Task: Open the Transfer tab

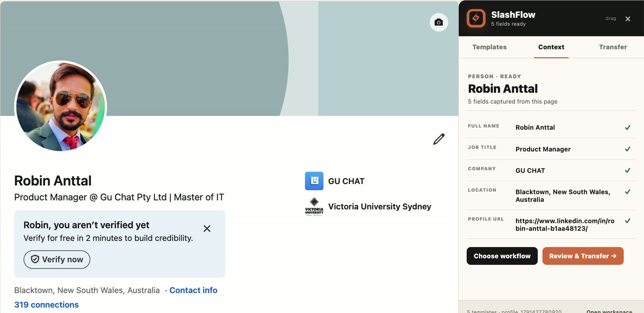Action: pyautogui.click(x=613, y=47)
